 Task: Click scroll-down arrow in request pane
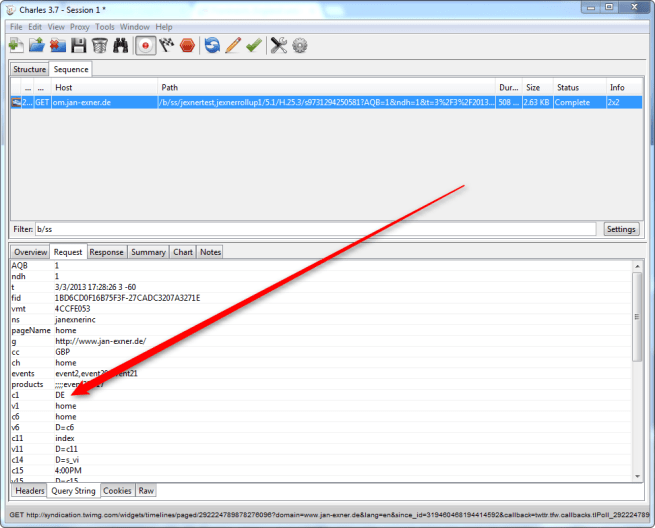pyautogui.click(x=637, y=476)
